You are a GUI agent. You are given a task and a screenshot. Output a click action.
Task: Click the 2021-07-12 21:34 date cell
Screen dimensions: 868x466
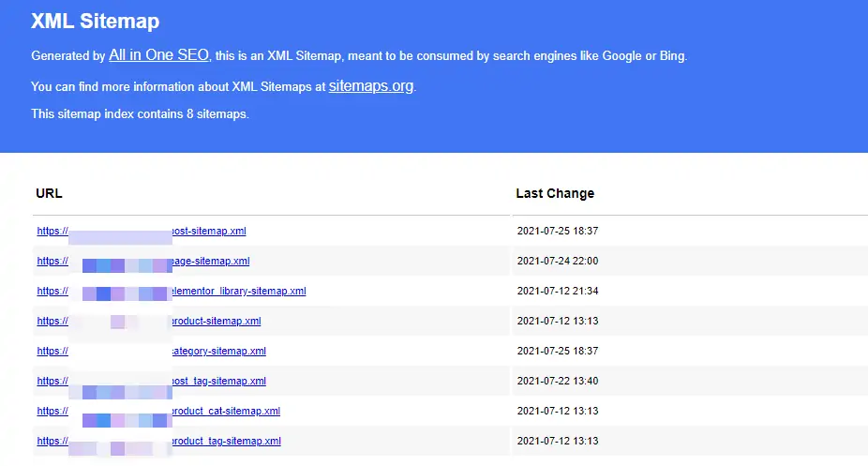coord(557,291)
